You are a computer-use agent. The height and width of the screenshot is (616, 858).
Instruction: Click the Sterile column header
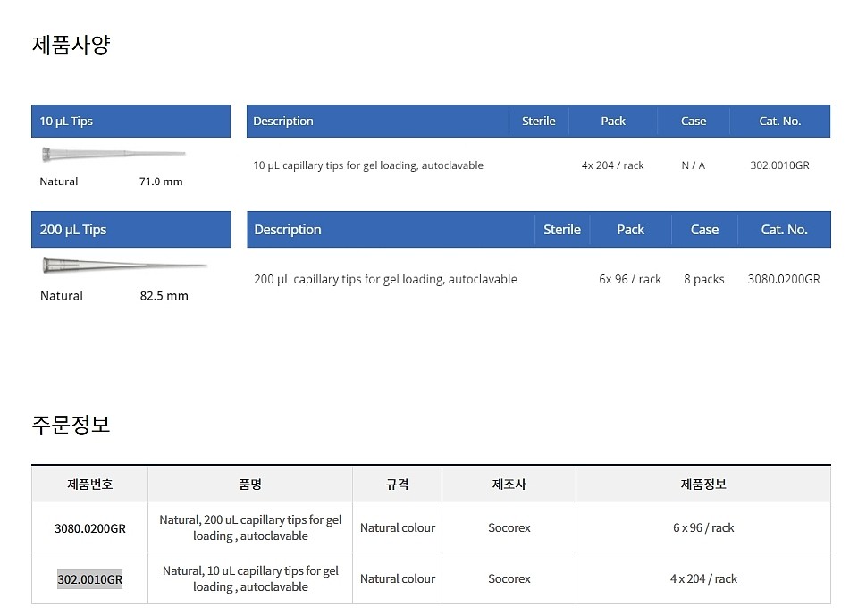pyautogui.click(x=538, y=121)
